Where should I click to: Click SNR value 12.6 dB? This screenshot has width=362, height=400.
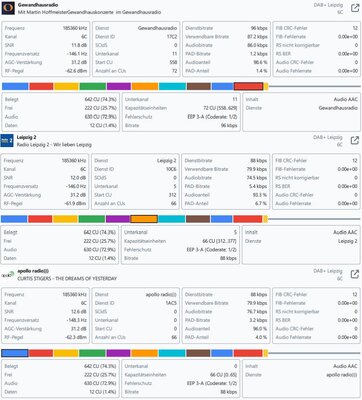pos(79,312)
